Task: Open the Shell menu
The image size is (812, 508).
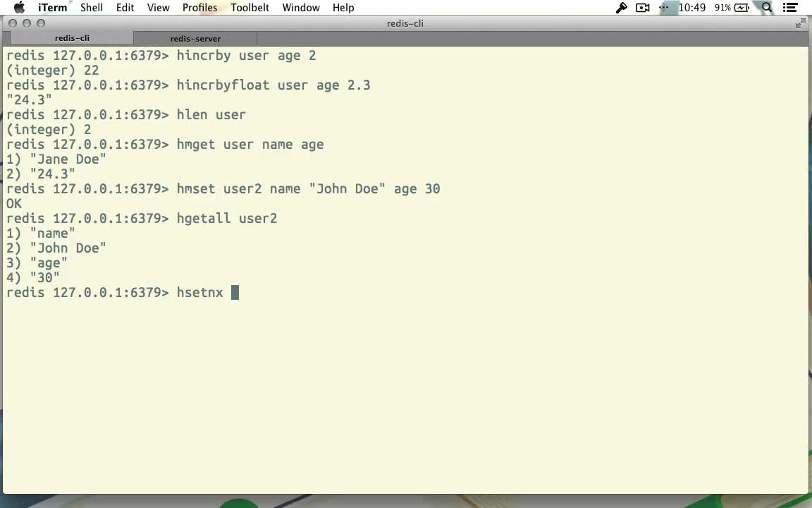Action: coord(92,8)
